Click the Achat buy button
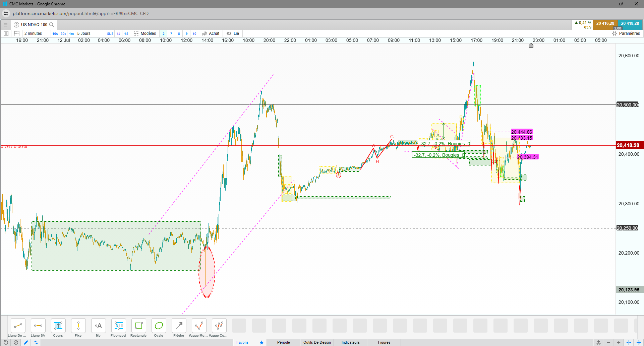The height and width of the screenshot is (346, 644). tap(211, 33)
